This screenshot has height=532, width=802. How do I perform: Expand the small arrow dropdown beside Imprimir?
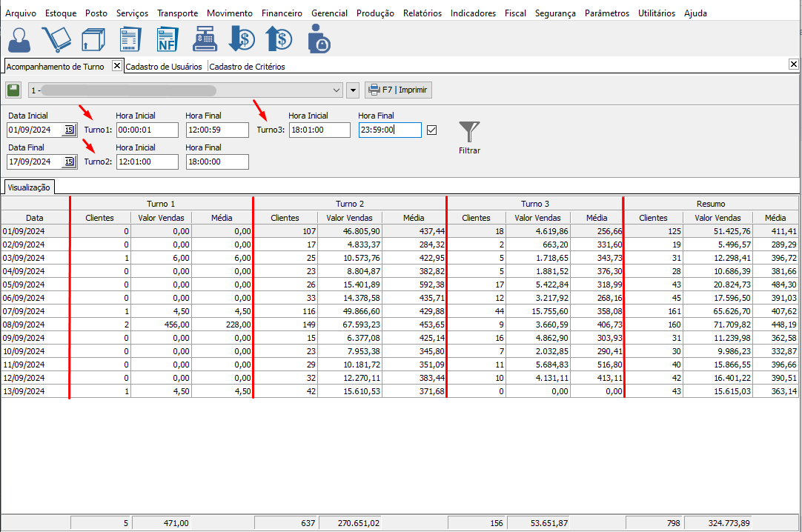tap(353, 90)
